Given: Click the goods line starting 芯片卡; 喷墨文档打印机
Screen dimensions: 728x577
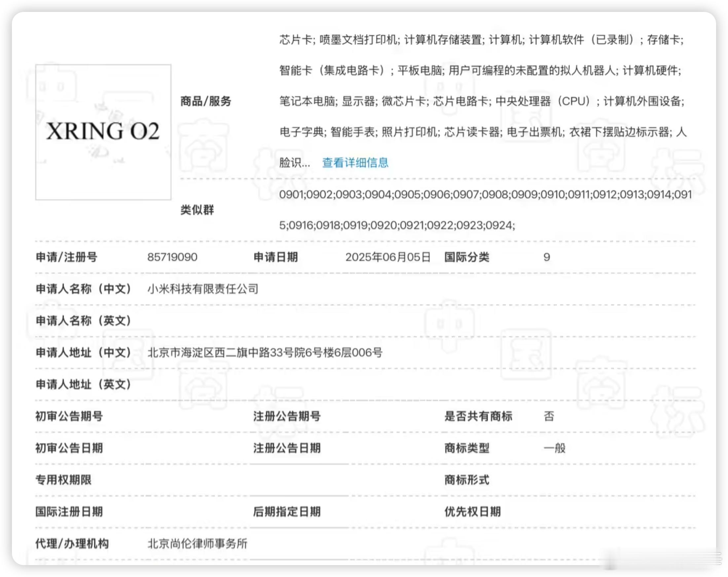Looking at the screenshot, I should pyautogui.click(x=482, y=40).
